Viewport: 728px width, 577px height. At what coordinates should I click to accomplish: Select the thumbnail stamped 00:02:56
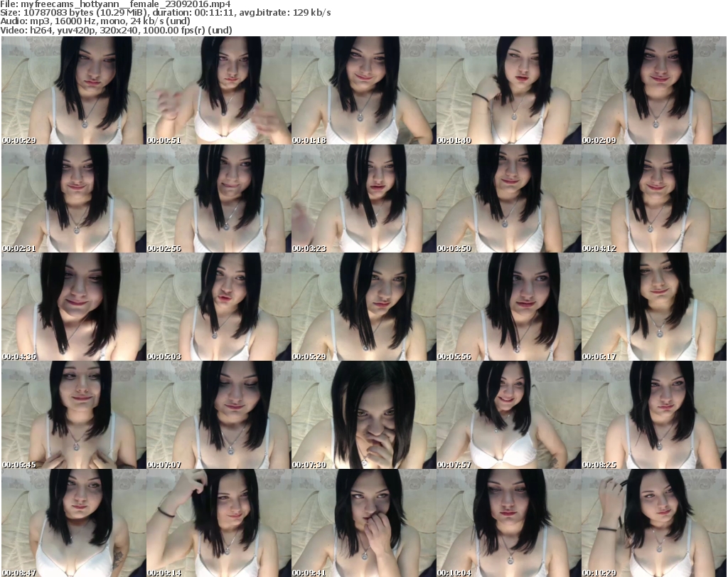tap(219, 198)
